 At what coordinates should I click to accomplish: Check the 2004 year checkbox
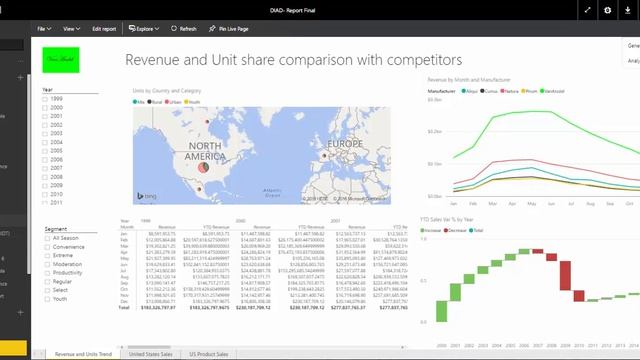pos(45,142)
